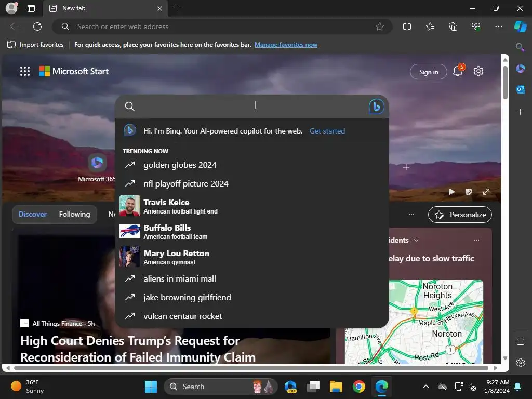Open the Microsoft Start app launcher grid
This screenshot has height=399, width=532.
25,71
